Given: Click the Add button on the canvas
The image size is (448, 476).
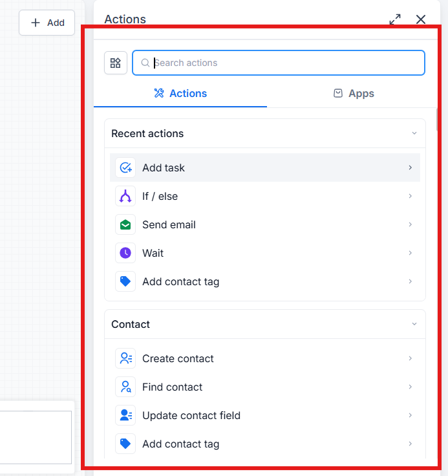Looking at the screenshot, I should pos(47,23).
